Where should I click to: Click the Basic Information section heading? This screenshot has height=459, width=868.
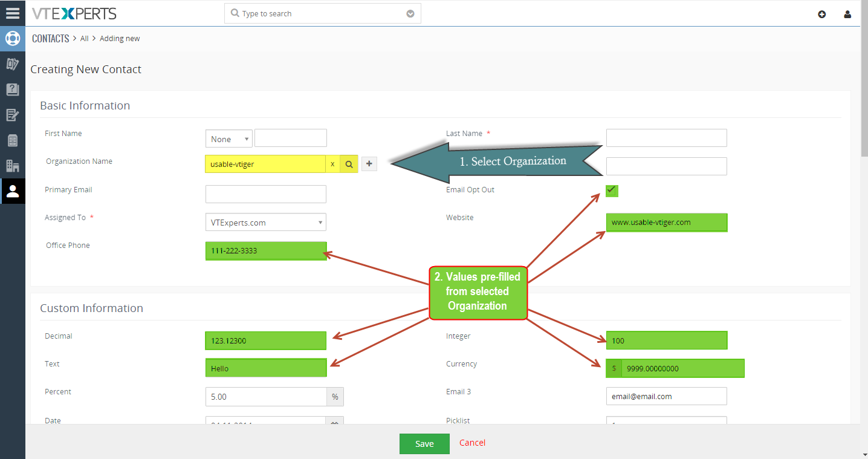pyautogui.click(x=85, y=105)
